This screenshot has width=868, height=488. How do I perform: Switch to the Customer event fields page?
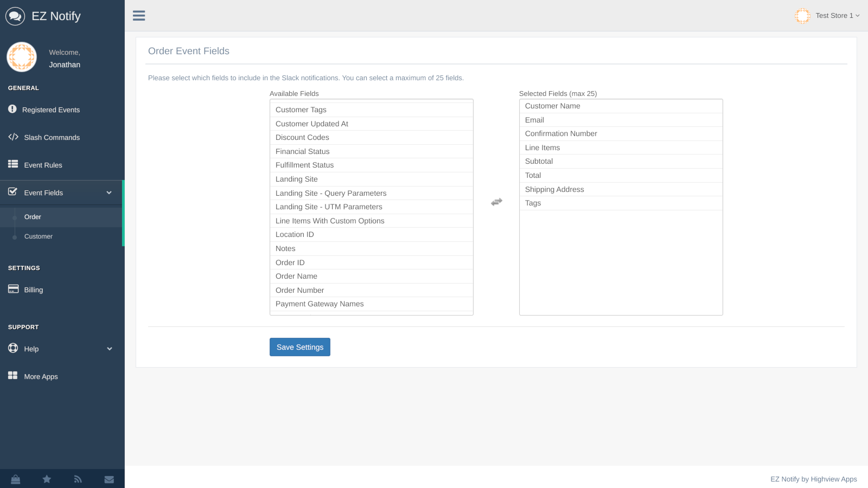click(38, 236)
